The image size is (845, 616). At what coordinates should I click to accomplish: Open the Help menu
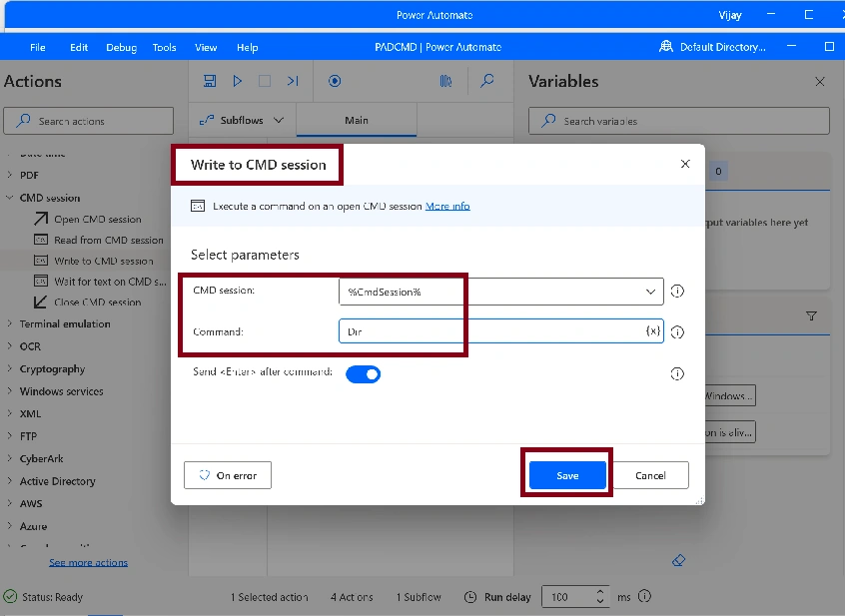248,47
